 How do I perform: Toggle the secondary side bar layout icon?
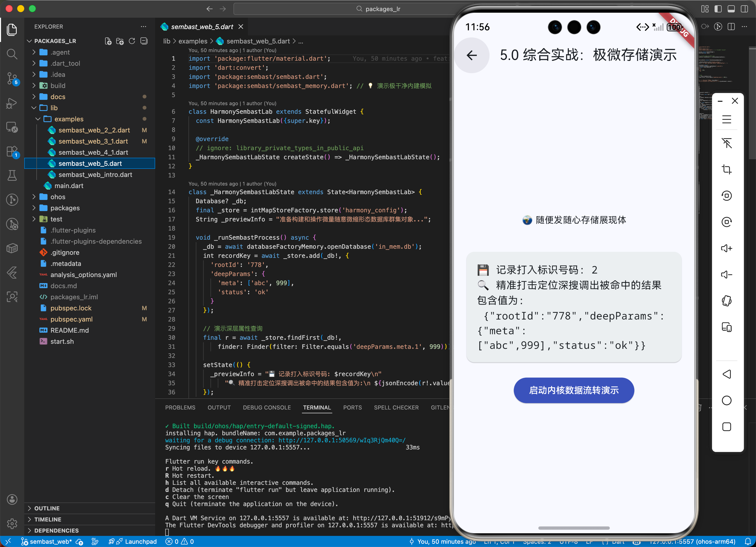coord(744,9)
